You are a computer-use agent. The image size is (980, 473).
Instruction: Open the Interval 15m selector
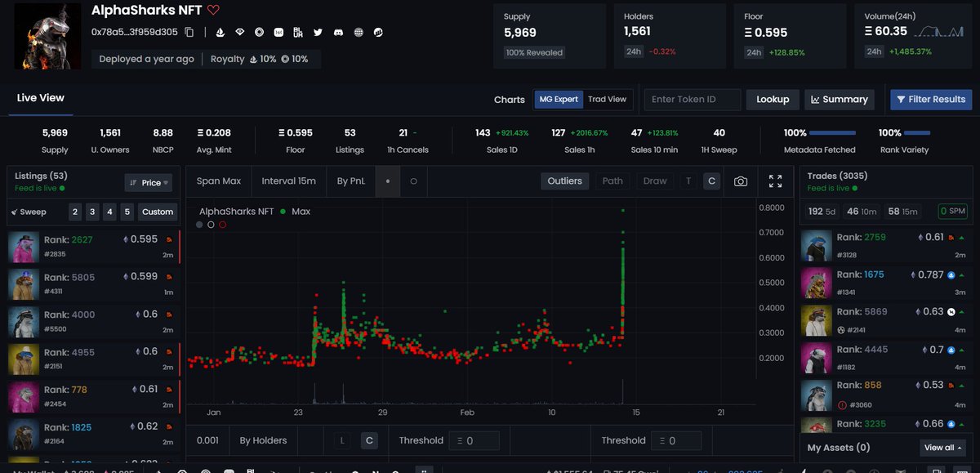[x=288, y=181]
